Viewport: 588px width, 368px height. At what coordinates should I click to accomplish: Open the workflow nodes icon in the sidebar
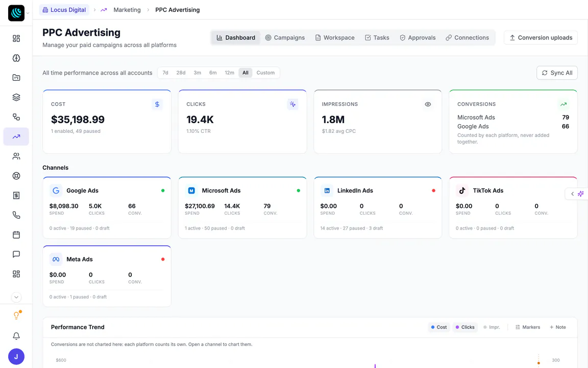[x=16, y=117]
